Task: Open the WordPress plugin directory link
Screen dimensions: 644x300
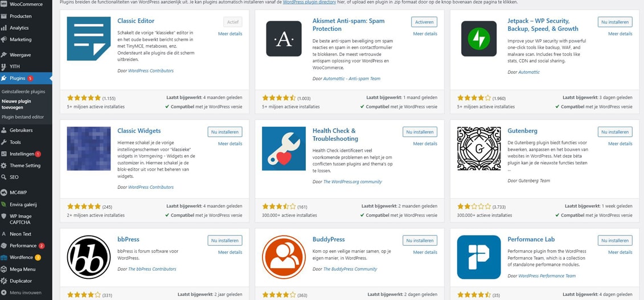Action: pyautogui.click(x=309, y=2)
